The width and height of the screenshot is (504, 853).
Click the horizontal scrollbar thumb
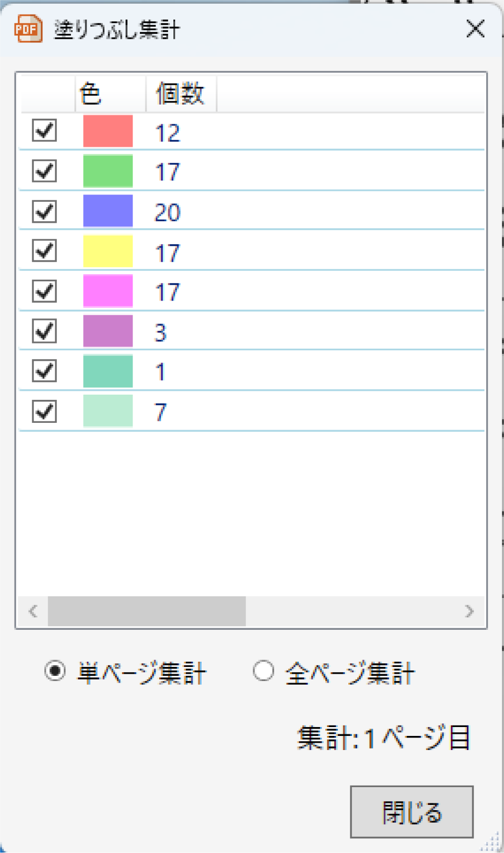coord(147,611)
